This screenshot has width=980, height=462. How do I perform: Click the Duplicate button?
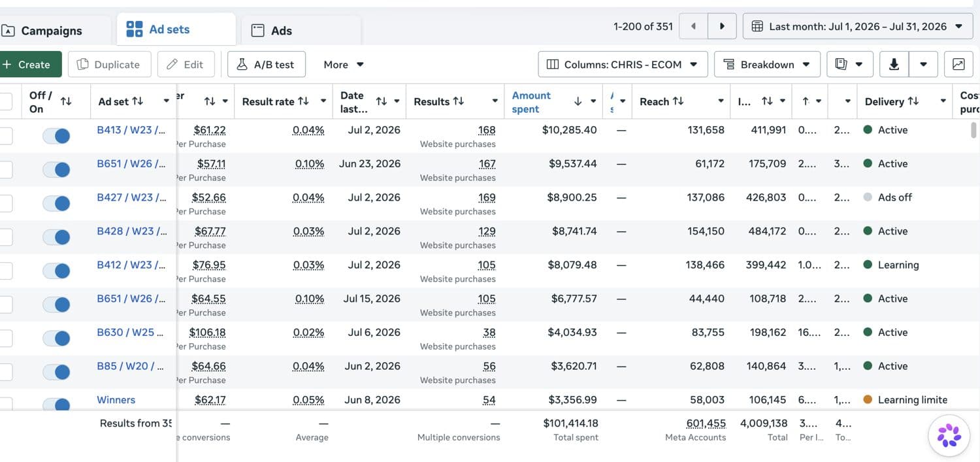(109, 64)
